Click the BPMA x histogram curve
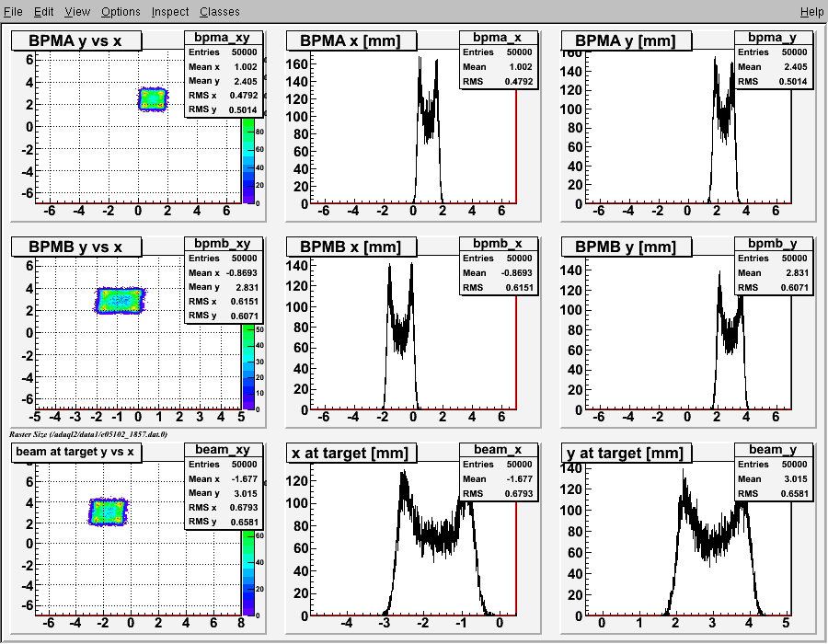Viewport: 828px width, 644px height. (428, 121)
